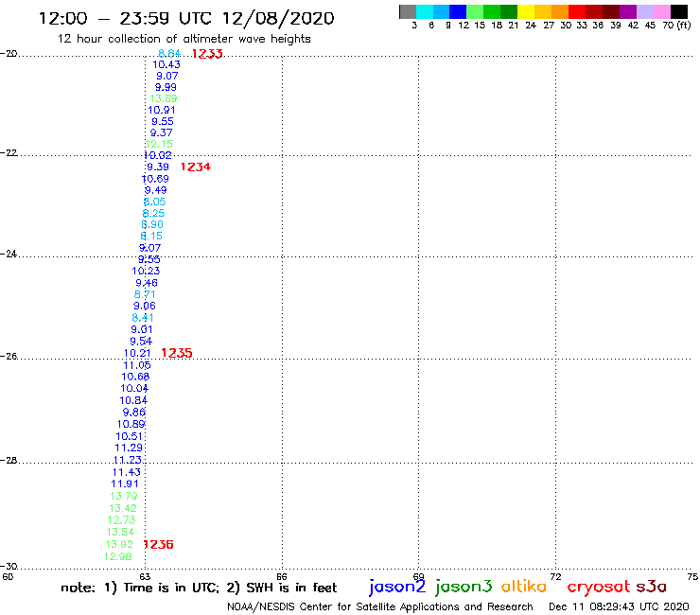Select the 70 (ft) label under the color scale
The width and height of the screenshot is (700, 615).
click(676, 25)
